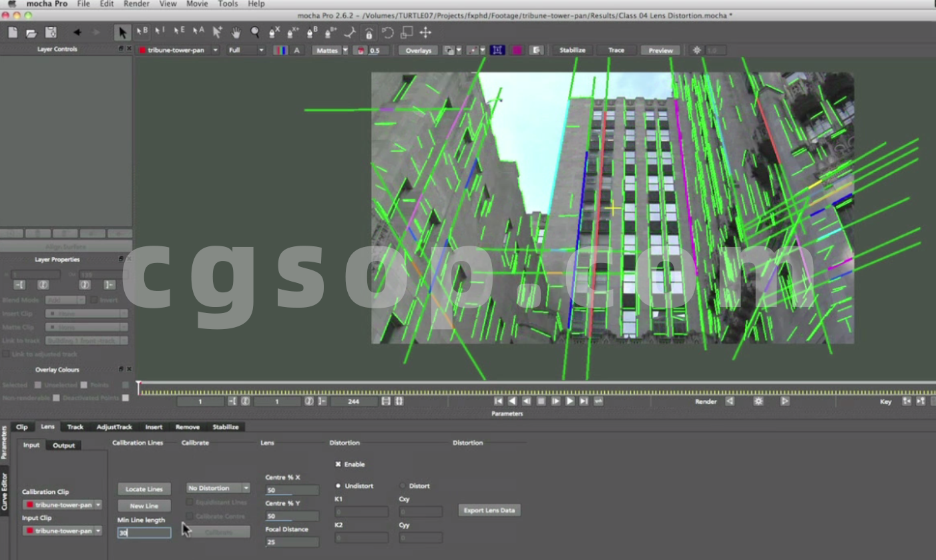Click the Export Lens Data button
This screenshot has height=560, width=936.
click(x=489, y=510)
